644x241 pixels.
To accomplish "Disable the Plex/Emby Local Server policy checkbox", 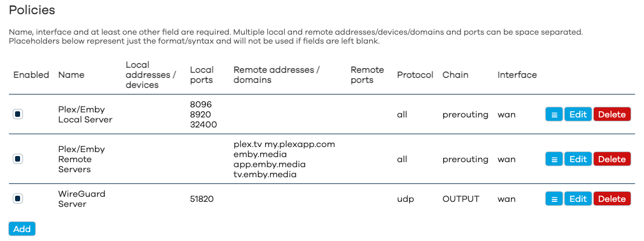I will click(x=18, y=114).
